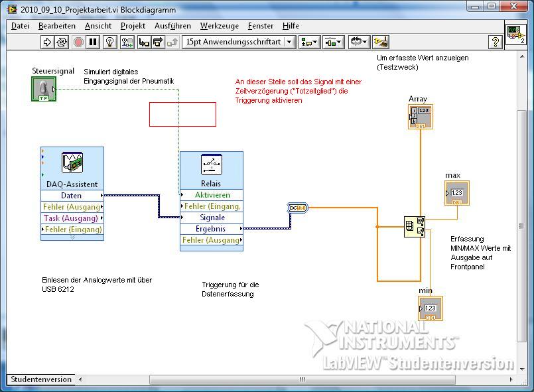534x392 pixels.
Task: Open the Datei menu
Action: (20, 26)
